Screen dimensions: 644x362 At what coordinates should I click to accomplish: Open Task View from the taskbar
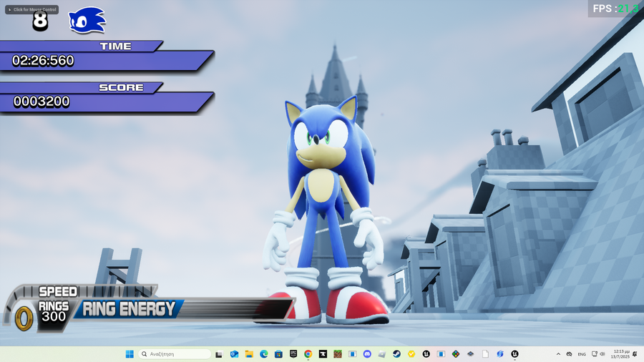click(x=219, y=354)
